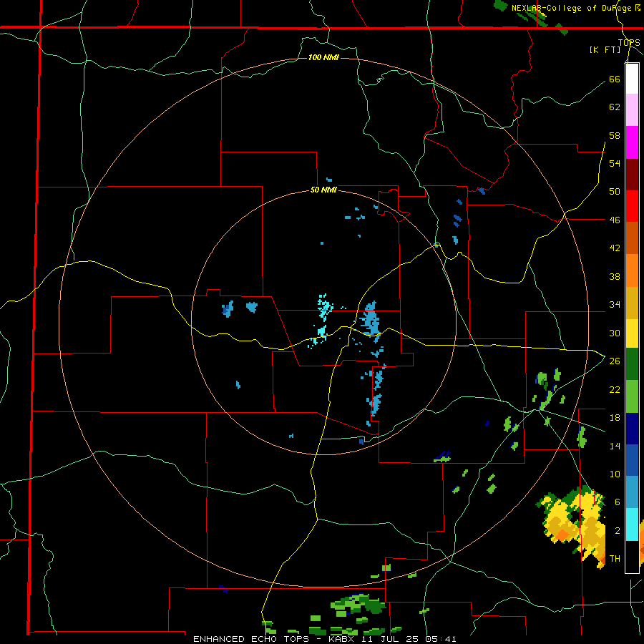Viewport: 644px width, 644px height.
Task: Click the cyan 2 legend swatch
Action: point(632,525)
